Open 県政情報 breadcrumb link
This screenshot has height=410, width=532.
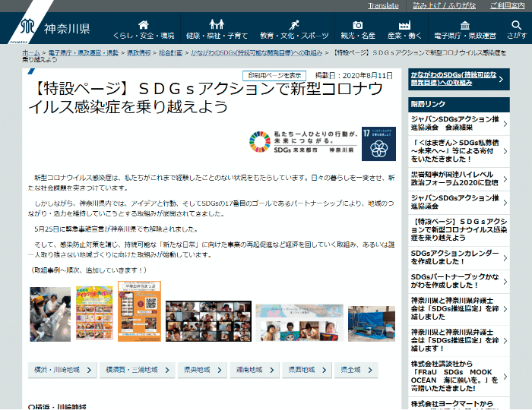[x=139, y=53]
